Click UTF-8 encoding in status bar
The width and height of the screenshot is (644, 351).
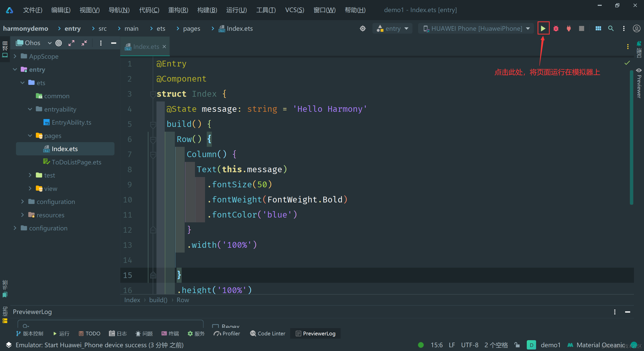[x=469, y=345]
